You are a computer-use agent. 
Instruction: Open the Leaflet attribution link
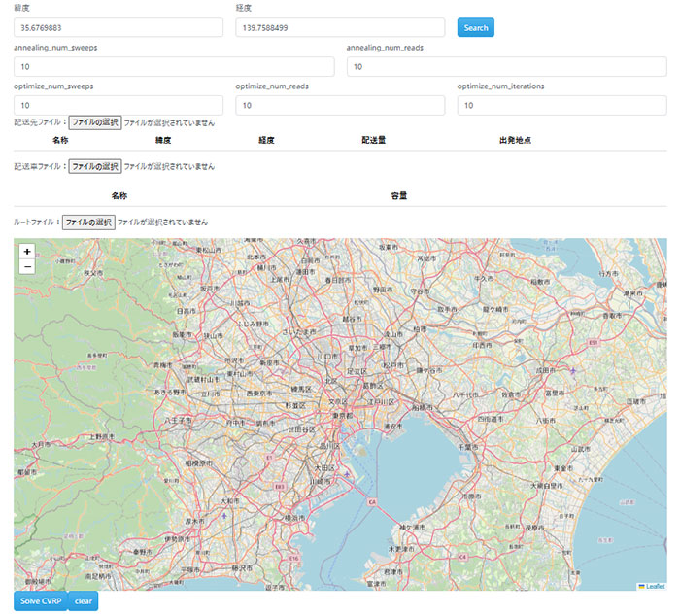click(x=655, y=586)
